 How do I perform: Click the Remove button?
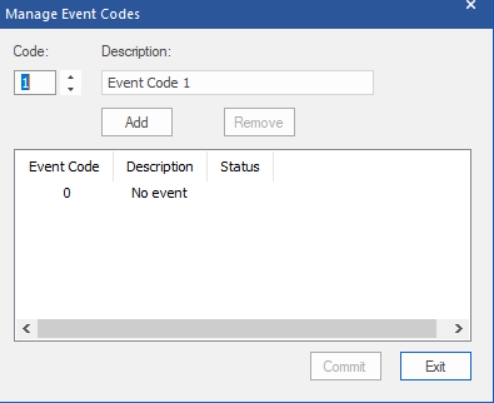(x=259, y=122)
